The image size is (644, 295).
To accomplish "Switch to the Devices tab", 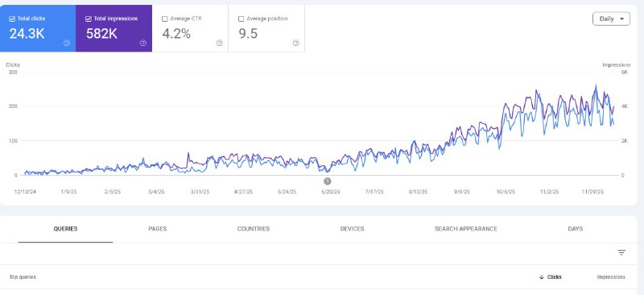I will tap(352, 229).
